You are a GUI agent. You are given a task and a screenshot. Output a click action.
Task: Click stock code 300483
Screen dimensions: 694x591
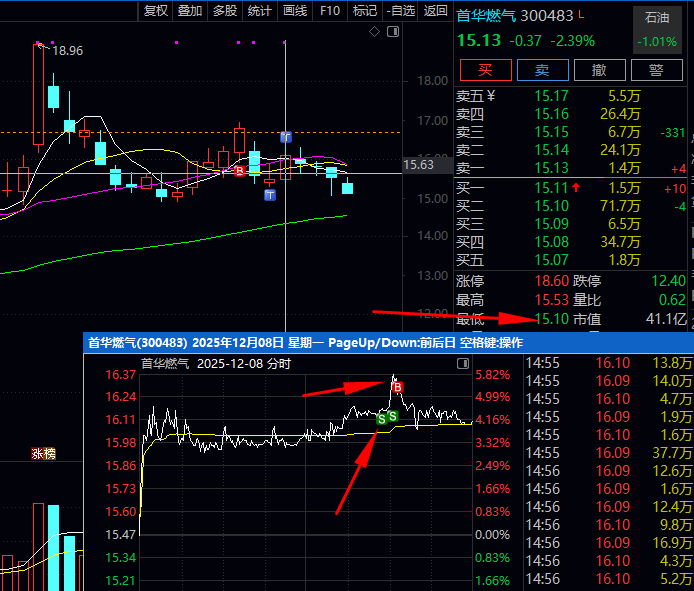[547, 16]
